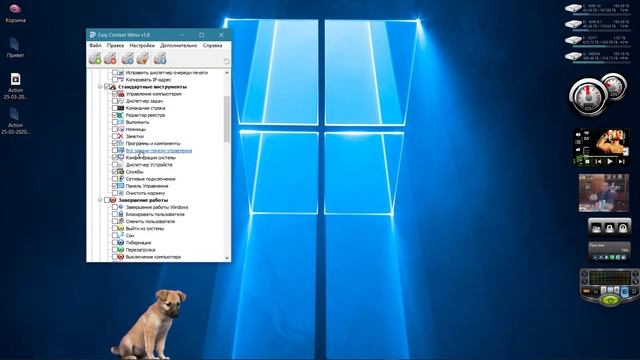Uncheck the Управление компьютером checkbox

(115, 94)
